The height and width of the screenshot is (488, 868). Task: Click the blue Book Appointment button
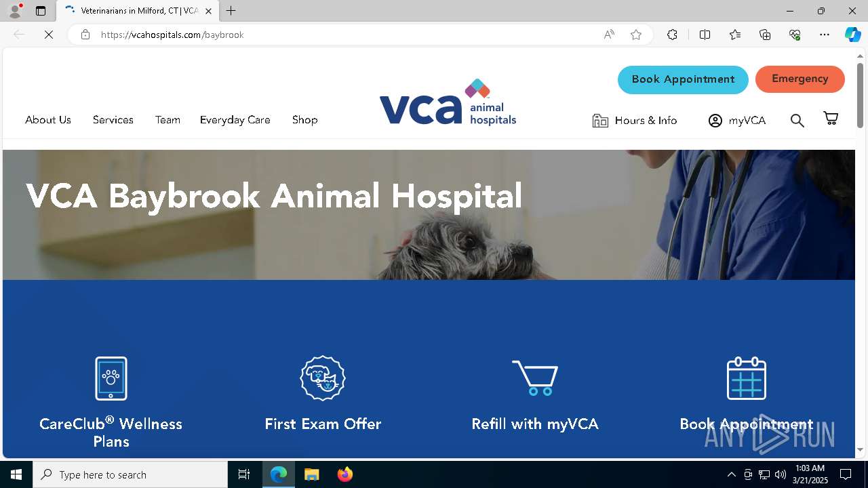click(683, 79)
